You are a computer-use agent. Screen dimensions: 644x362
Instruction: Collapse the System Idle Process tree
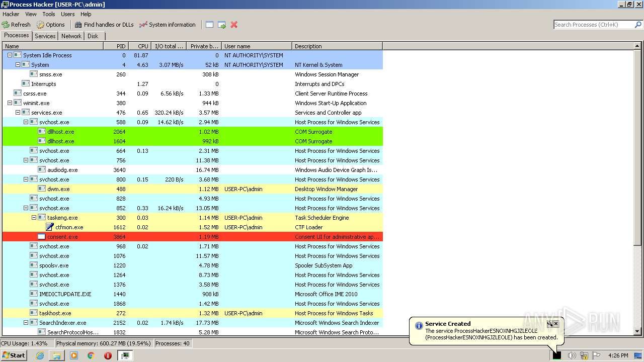tap(10, 55)
